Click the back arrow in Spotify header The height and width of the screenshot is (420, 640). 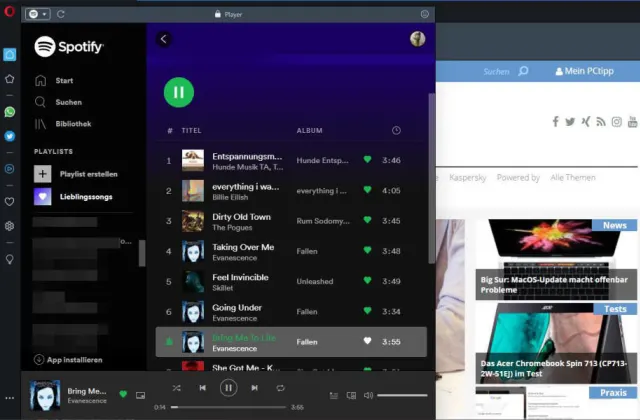(x=164, y=39)
